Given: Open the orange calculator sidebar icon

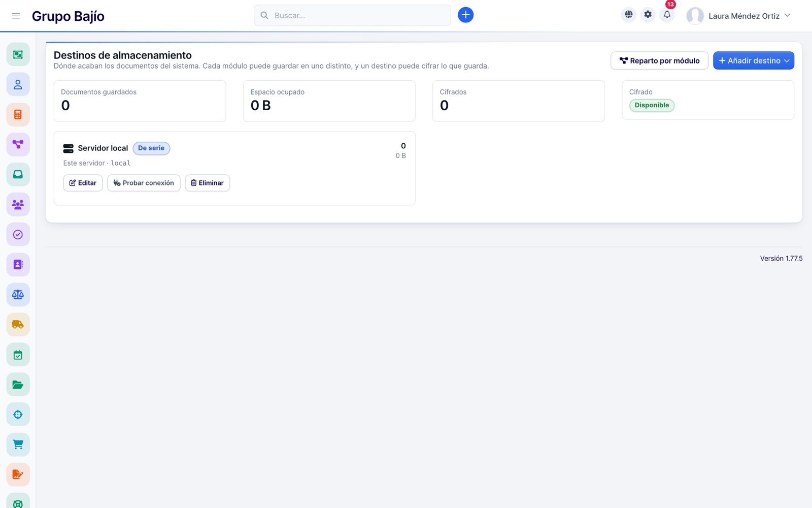Looking at the screenshot, I should pos(18,114).
